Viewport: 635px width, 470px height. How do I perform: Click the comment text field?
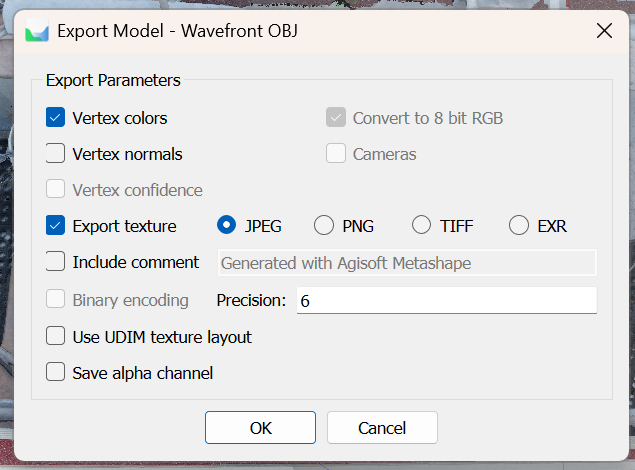coord(406,263)
